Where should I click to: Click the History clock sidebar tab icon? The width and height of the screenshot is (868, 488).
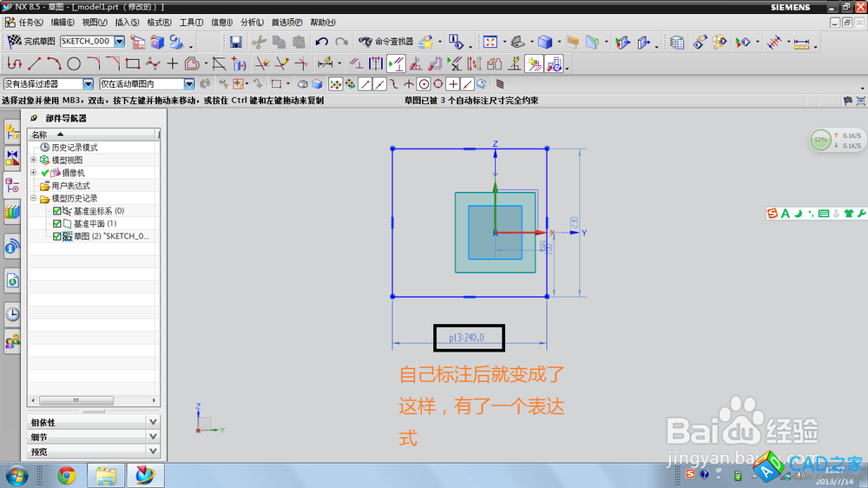tap(12, 314)
